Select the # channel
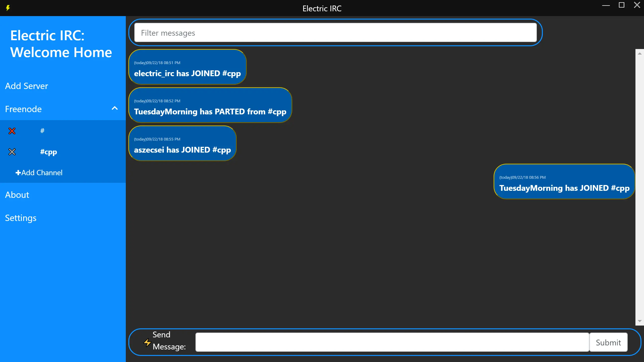This screenshot has height=362, width=644. pyautogui.click(x=42, y=131)
